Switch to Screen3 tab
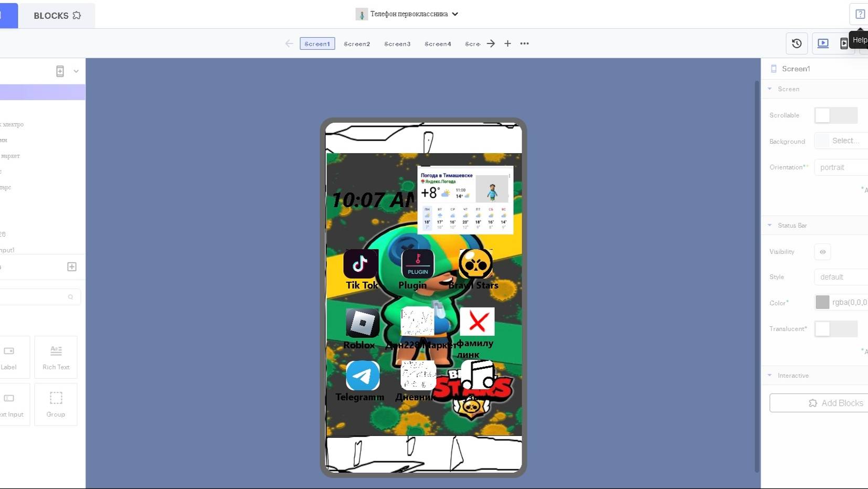 pos(397,44)
